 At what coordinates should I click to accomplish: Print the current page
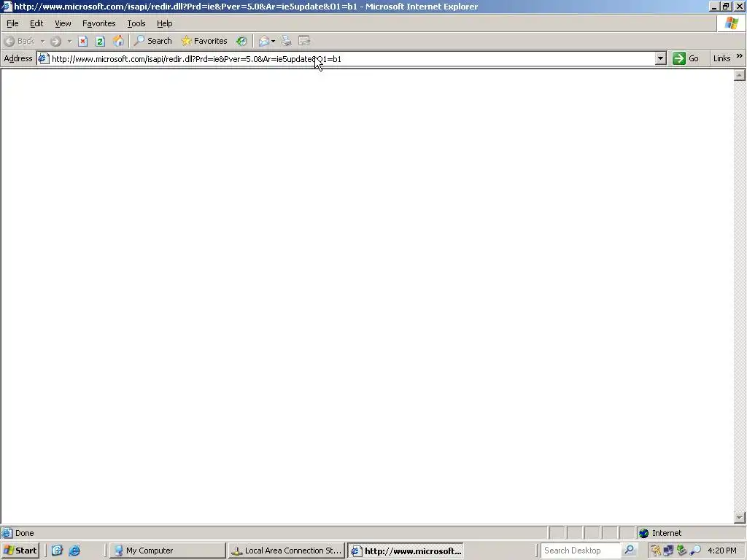pos(286,41)
